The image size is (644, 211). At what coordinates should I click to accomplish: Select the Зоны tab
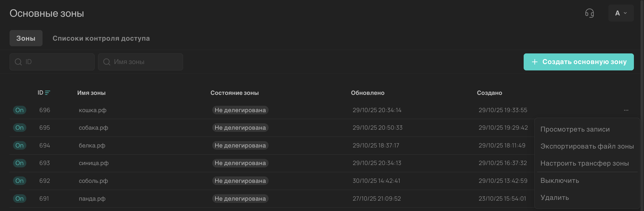tap(26, 38)
